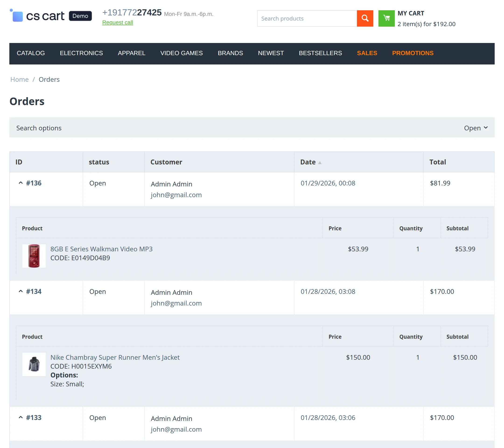Collapse order #133 details

[x=21, y=417]
